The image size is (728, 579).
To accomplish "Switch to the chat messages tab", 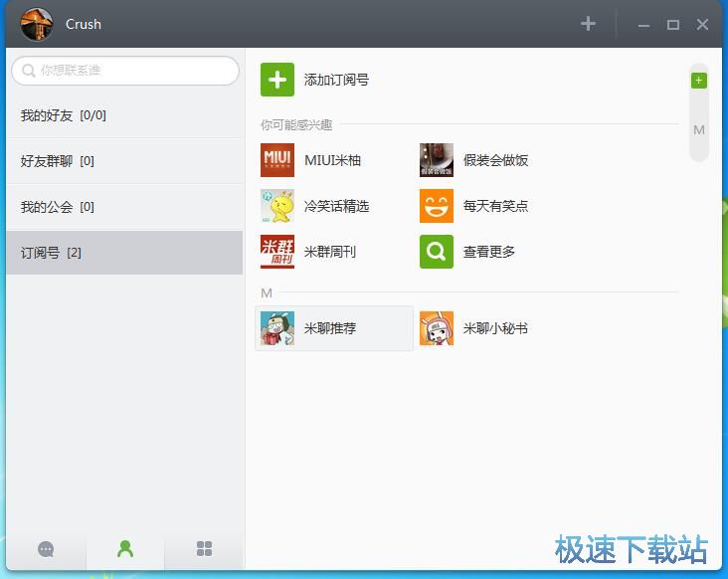I will [46, 549].
